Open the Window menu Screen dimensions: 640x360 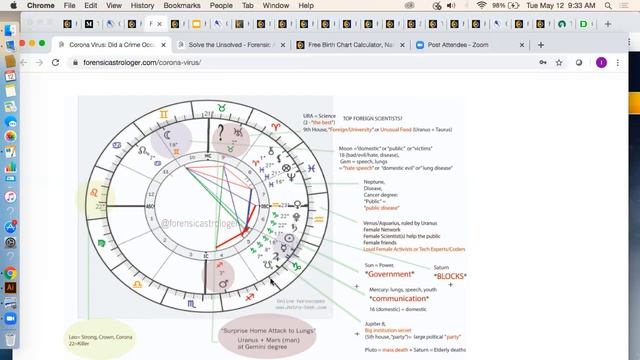[x=276, y=5]
